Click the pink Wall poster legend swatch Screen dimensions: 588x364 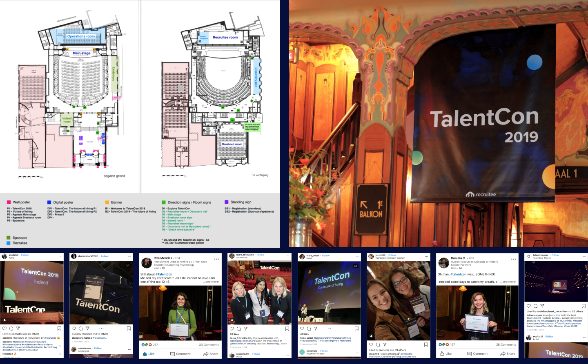coord(9,202)
